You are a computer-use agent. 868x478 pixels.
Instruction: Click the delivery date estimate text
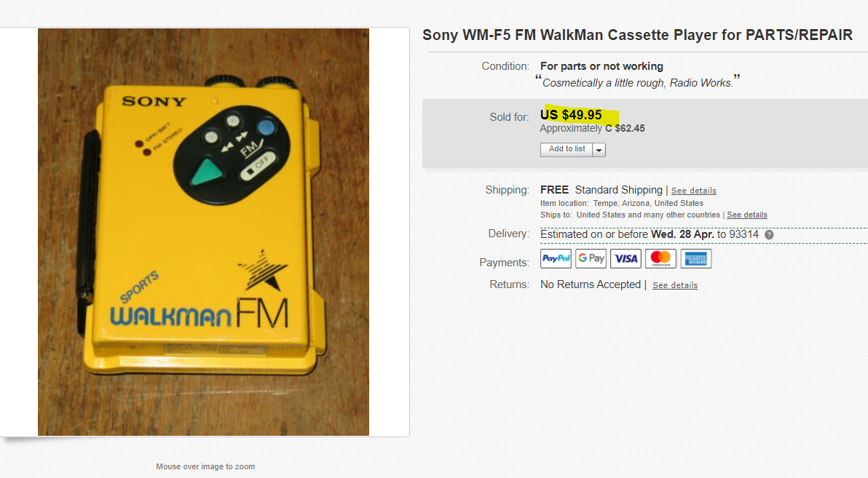click(x=650, y=234)
